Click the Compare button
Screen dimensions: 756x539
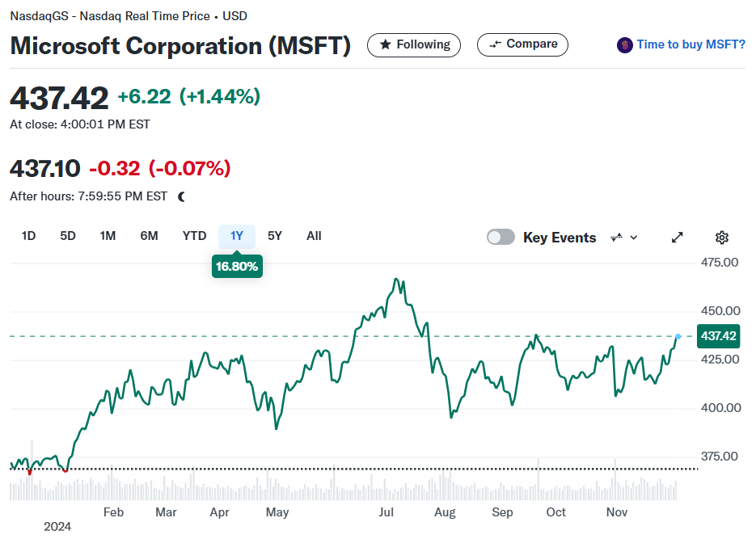coord(522,44)
